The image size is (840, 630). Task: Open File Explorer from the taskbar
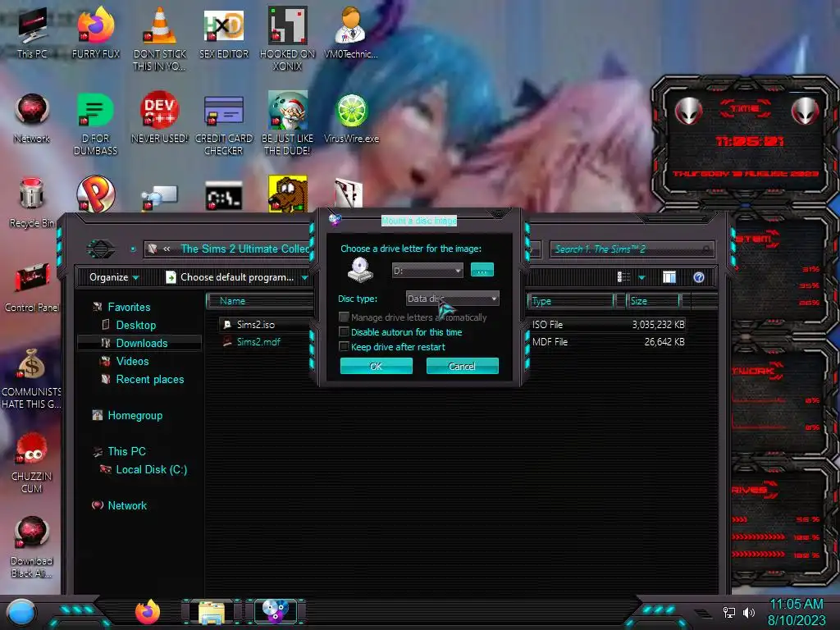(212, 612)
